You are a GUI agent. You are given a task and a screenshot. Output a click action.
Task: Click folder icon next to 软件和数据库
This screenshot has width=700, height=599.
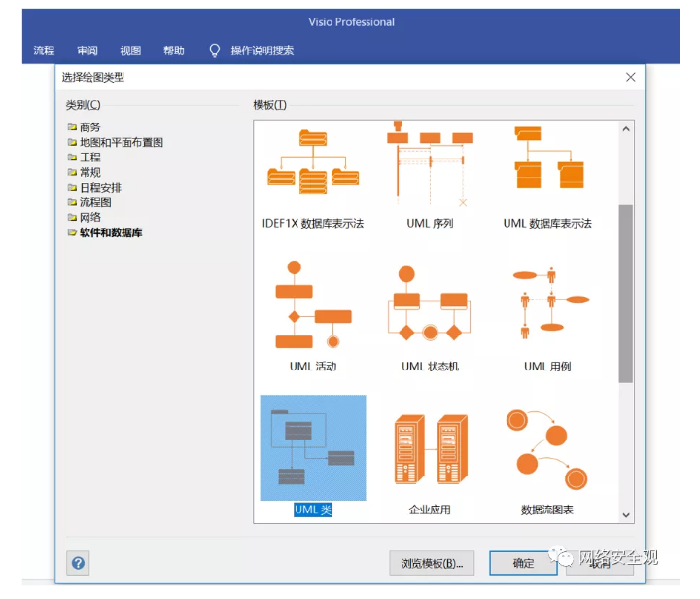pyautogui.click(x=72, y=232)
